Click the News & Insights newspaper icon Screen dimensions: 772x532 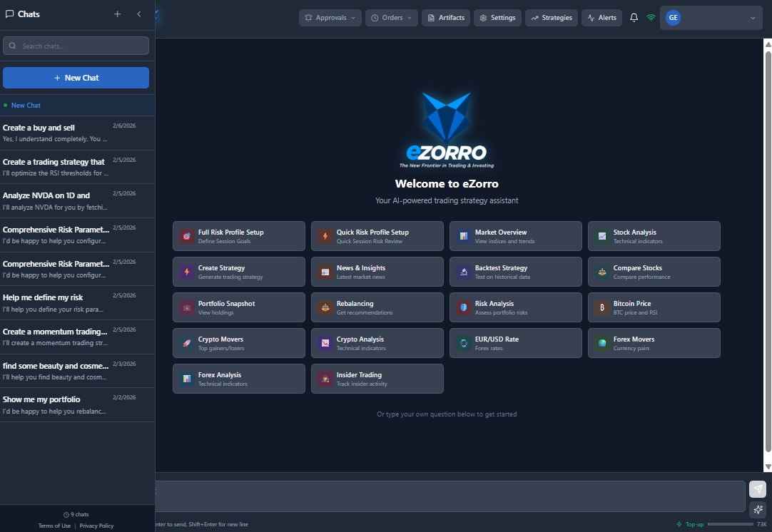pos(325,272)
